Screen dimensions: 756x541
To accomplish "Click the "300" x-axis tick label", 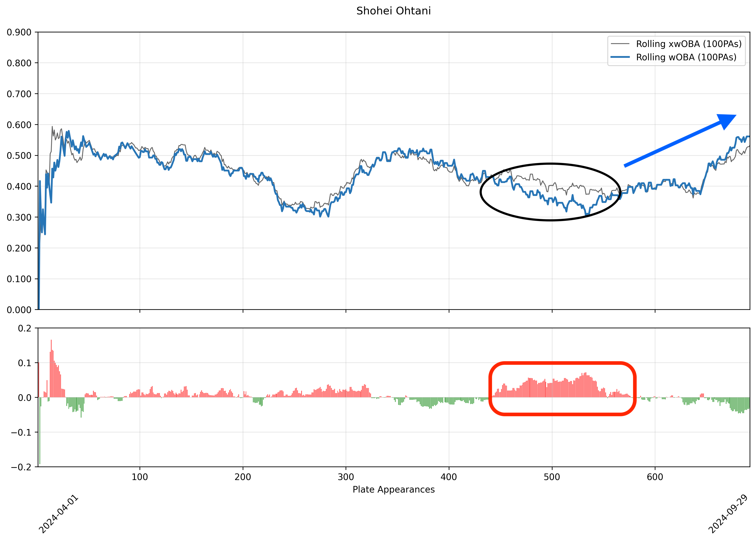I will 346,477.
